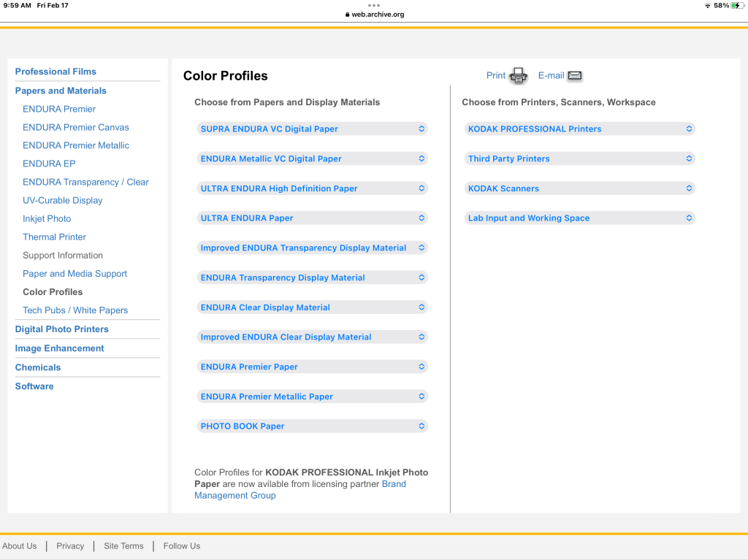Viewport: 748px width, 560px height.
Task: Expand ENDURA Metallic VC Digital Paper selector
Action: (x=312, y=158)
